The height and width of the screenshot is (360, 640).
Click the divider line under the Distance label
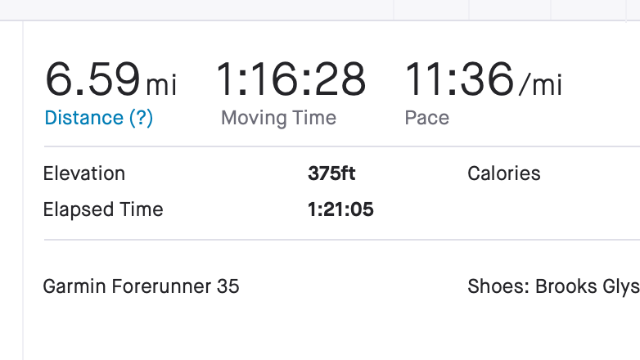342,146
